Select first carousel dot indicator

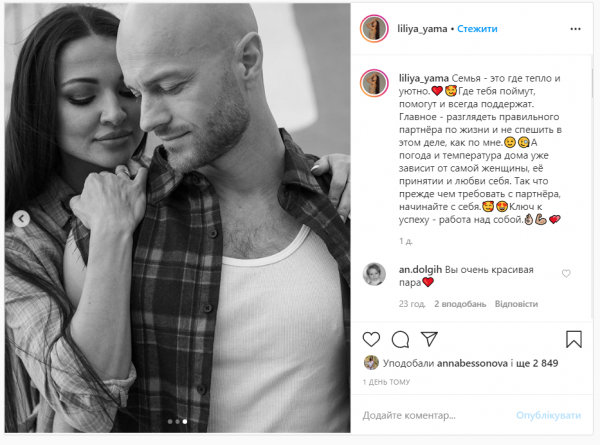pos(170,421)
